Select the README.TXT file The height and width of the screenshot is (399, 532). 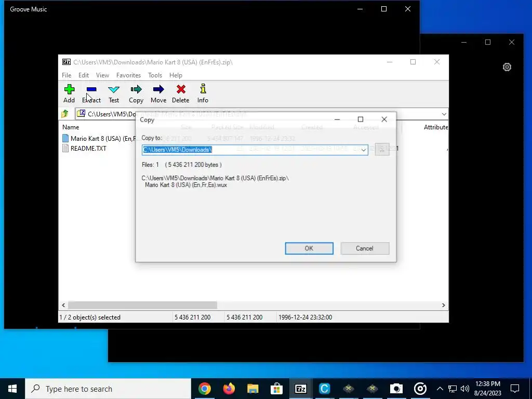[x=88, y=148]
